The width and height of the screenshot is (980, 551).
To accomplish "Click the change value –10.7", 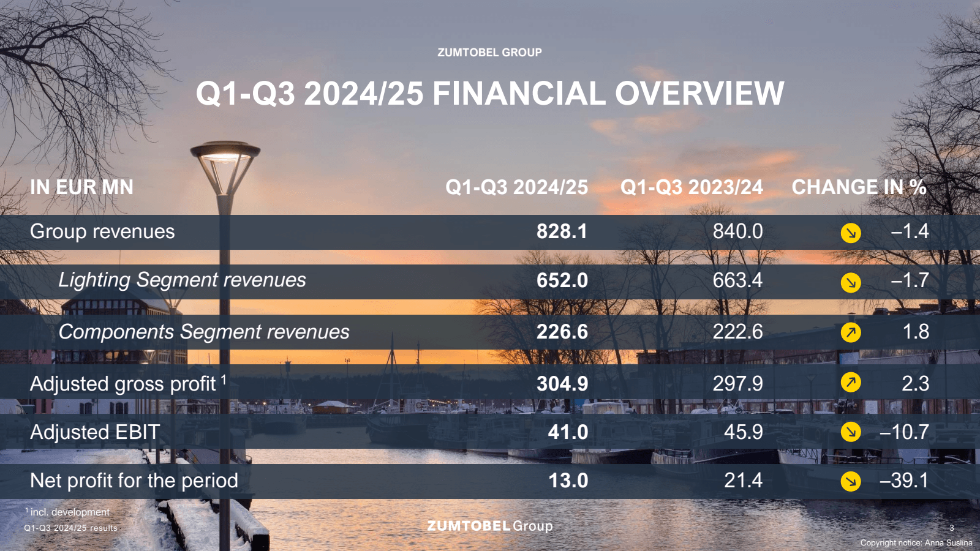I will pyautogui.click(x=905, y=432).
